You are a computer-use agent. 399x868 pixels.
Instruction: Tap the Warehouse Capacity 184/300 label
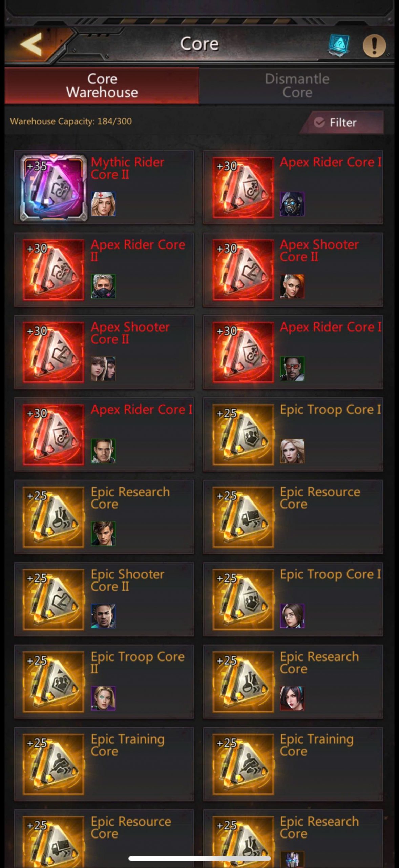(71, 121)
